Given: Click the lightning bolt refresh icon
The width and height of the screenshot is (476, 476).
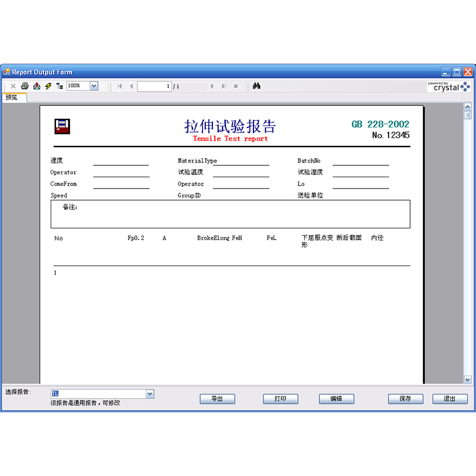Looking at the screenshot, I should coord(48,86).
